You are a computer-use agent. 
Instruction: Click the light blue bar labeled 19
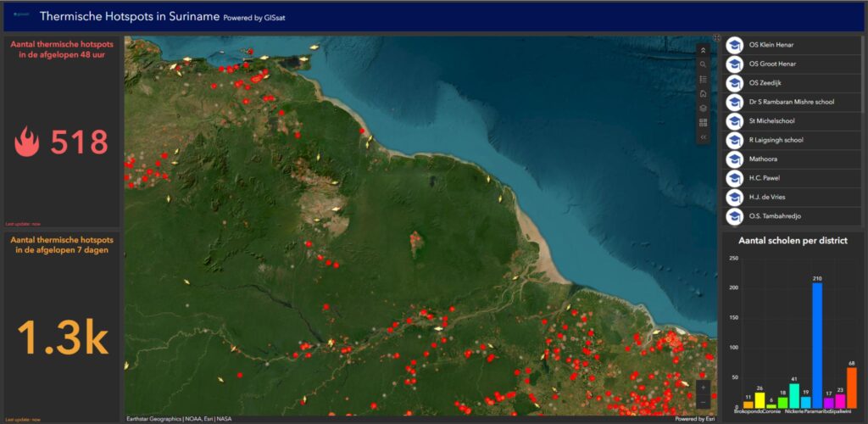coord(805,403)
